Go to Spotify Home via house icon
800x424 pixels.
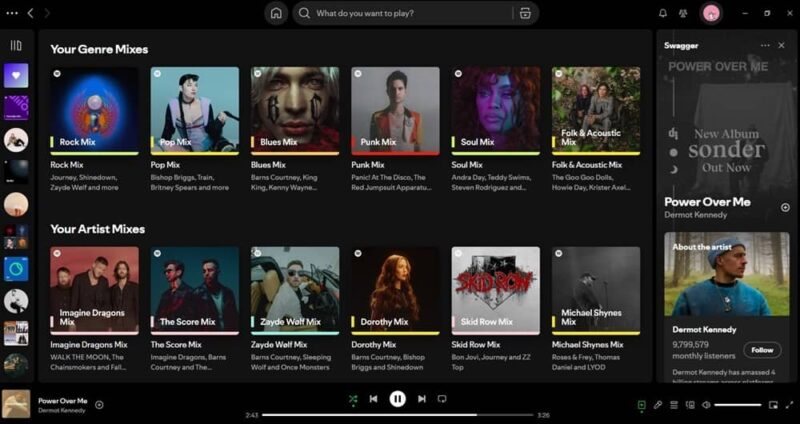(276, 13)
